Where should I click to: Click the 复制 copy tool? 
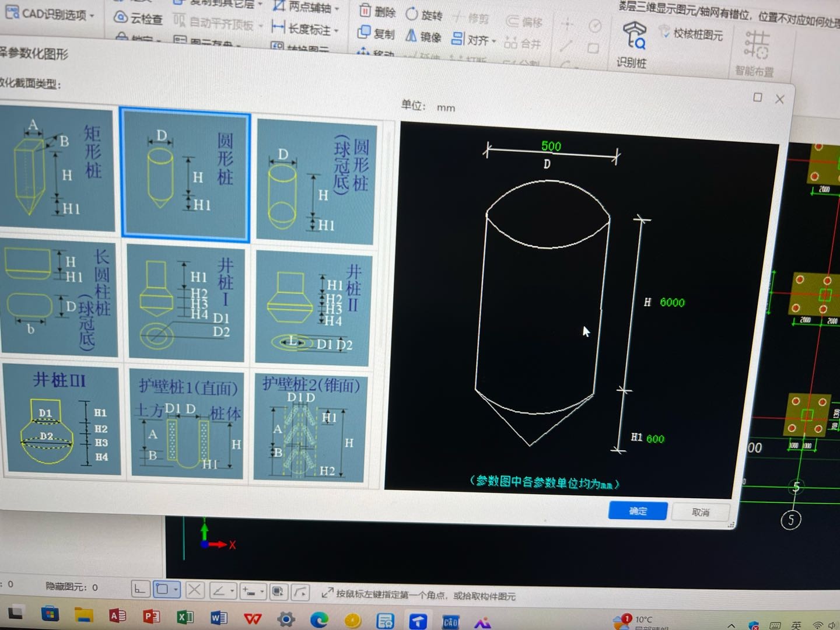pos(376,33)
